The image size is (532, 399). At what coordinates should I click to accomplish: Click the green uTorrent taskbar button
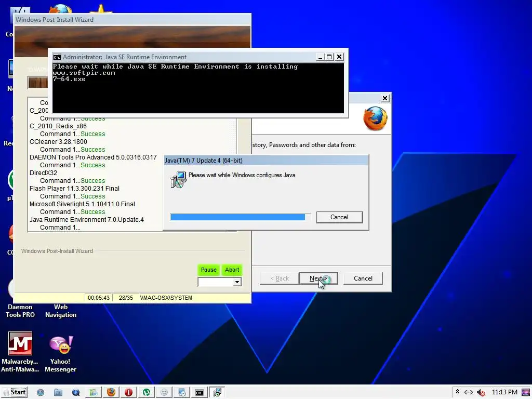click(146, 392)
